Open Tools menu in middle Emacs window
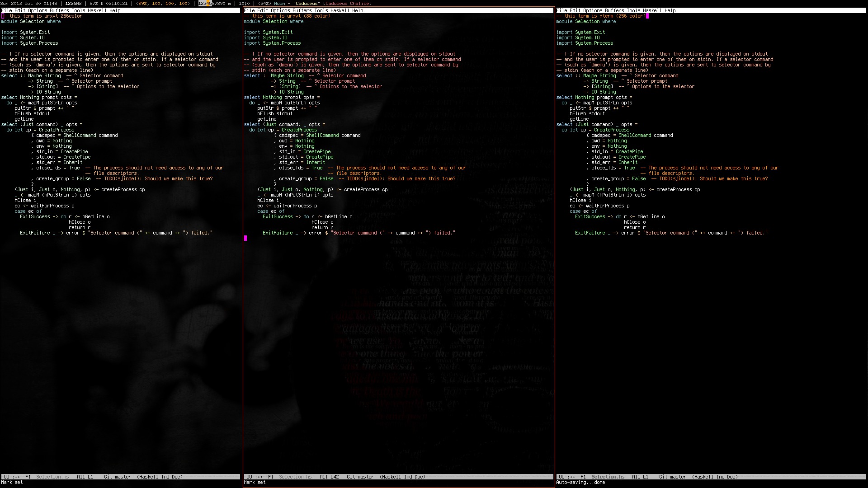This screenshot has height=488, width=868. pyautogui.click(x=321, y=10)
